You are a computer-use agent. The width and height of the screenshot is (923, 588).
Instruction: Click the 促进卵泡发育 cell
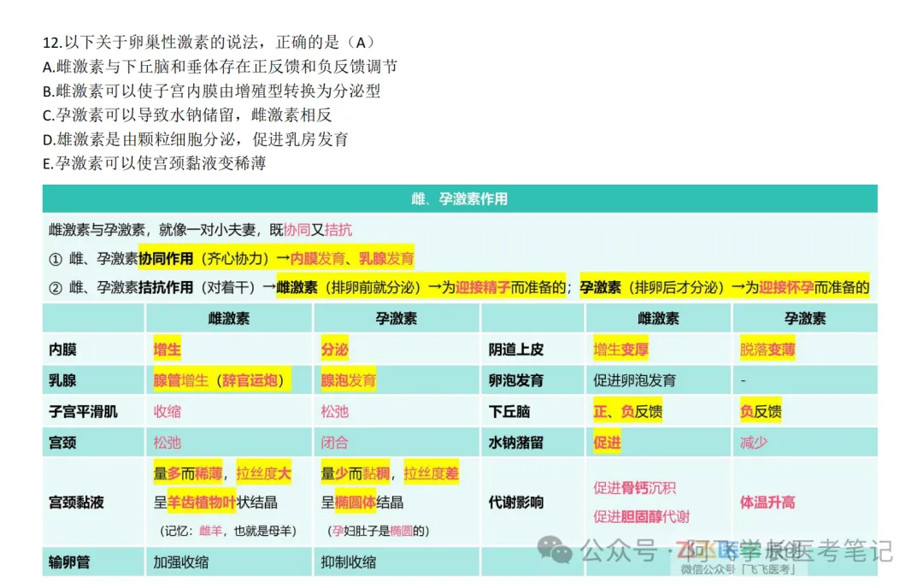(x=634, y=380)
